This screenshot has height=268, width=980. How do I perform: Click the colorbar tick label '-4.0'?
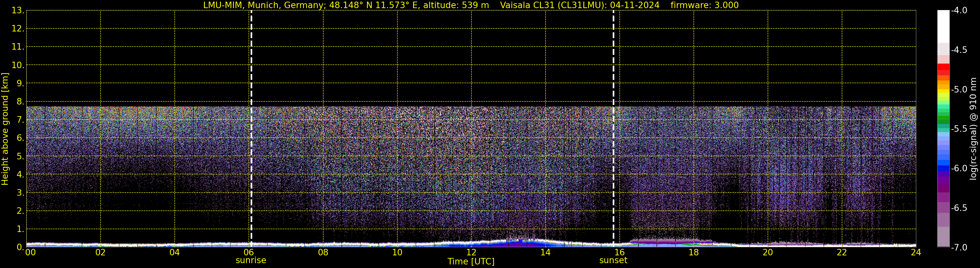[959, 11]
